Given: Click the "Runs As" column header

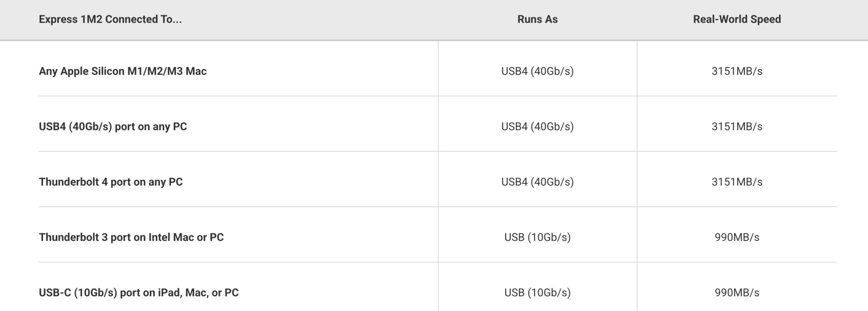Looking at the screenshot, I should [537, 19].
